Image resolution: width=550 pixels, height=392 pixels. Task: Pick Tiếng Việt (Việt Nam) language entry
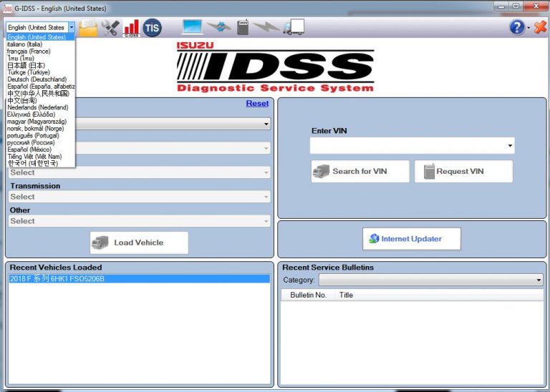[x=34, y=157]
